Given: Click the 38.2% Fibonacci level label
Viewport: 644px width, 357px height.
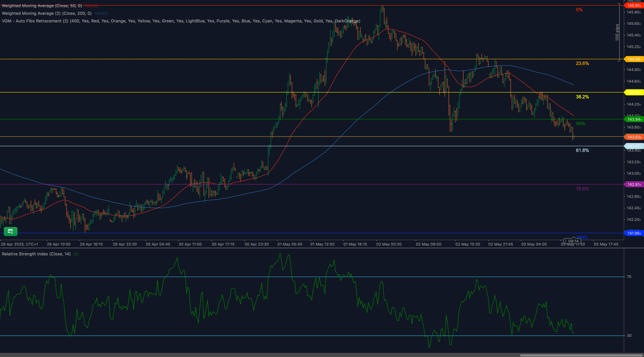Looking at the screenshot, I should (x=582, y=97).
